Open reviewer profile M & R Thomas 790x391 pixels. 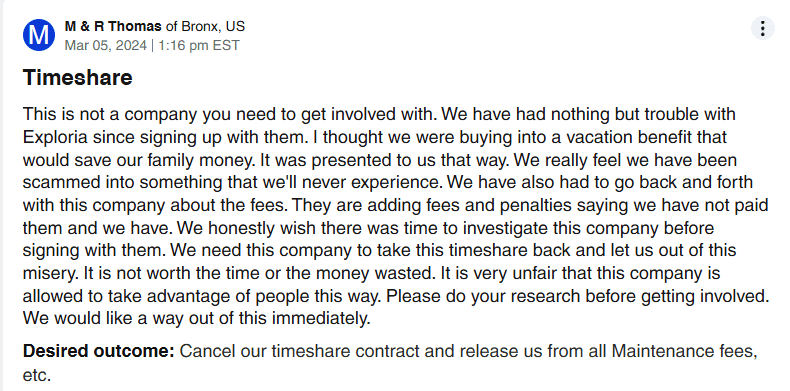pos(113,26)
